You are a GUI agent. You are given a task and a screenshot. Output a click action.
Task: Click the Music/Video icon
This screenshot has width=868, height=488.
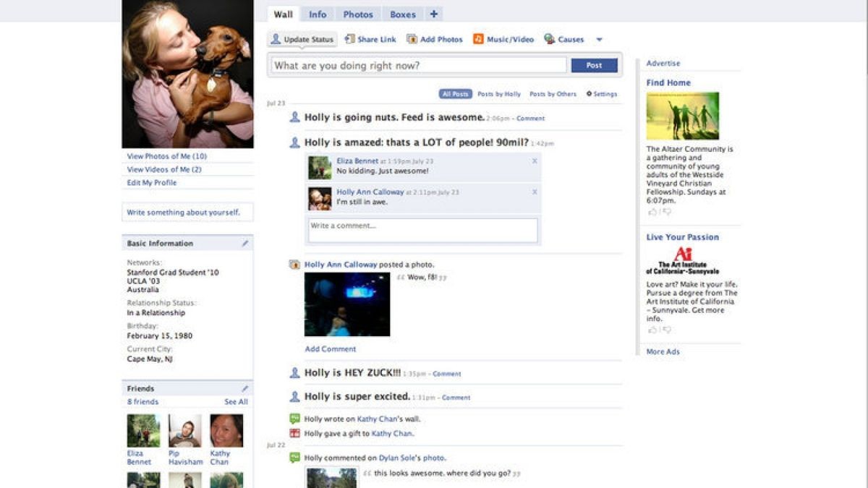coord(477,39)
